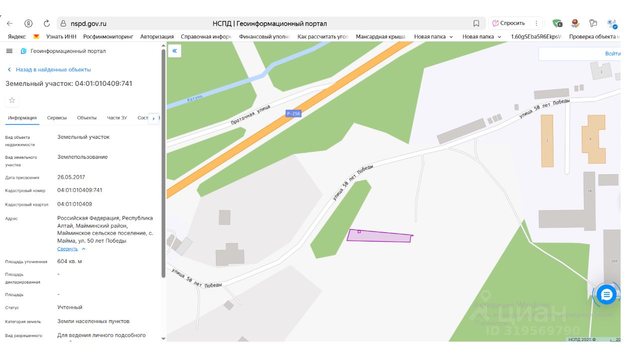Select the area value 604 кв. м
The height and width of the screenshot is (364, 640).
(x=69, y=262)
